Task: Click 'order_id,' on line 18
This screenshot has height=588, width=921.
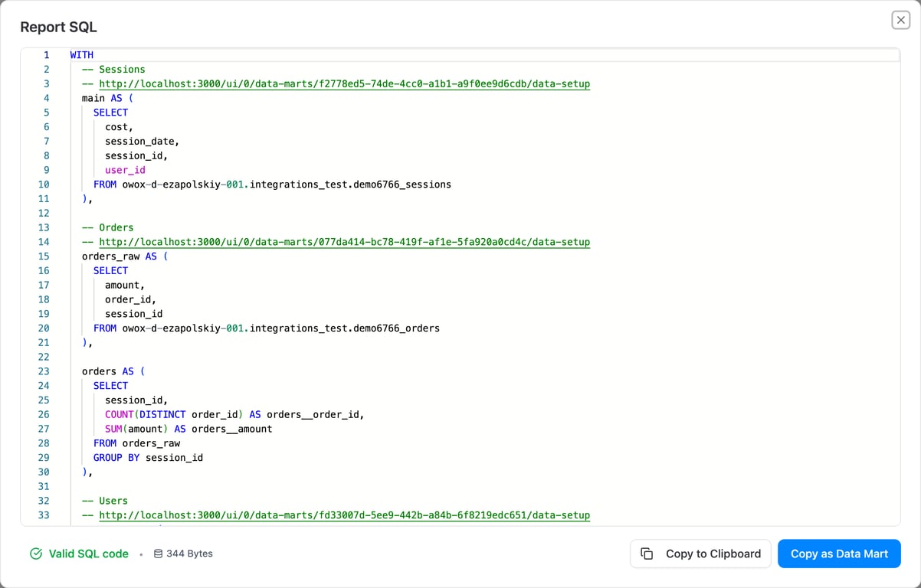Action: [131, 299]
